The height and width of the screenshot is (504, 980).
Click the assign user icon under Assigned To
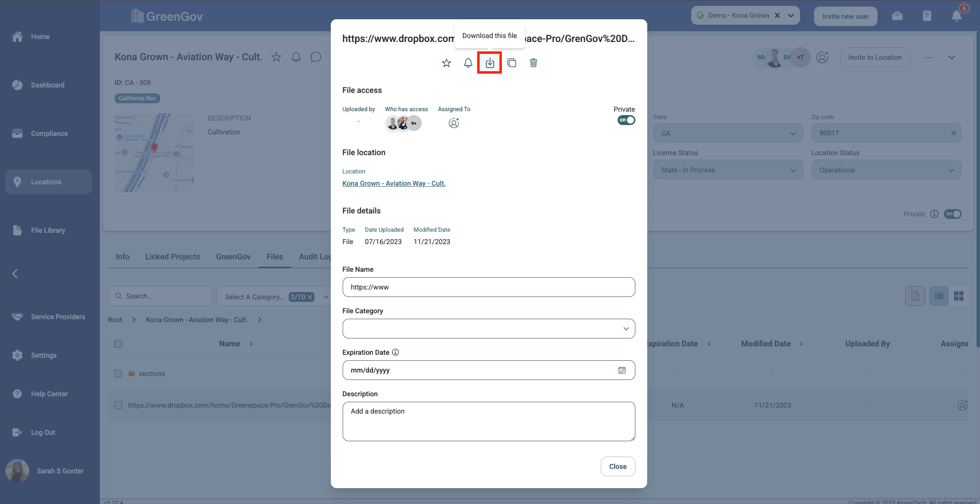pyautogui.click(x=454, y=123)
